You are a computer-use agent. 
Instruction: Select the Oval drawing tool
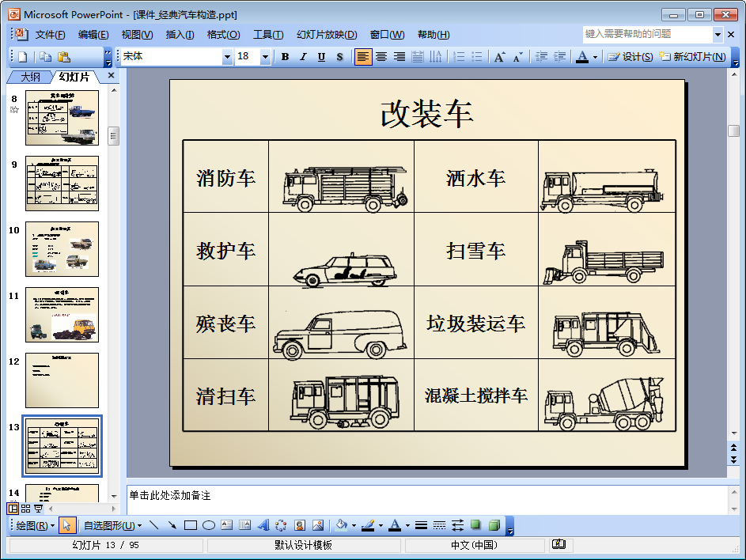(209, 525)
